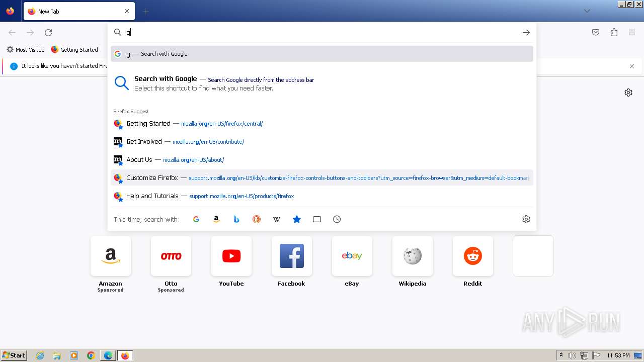Open Windows Media Player from taskbar

(74, 355)
